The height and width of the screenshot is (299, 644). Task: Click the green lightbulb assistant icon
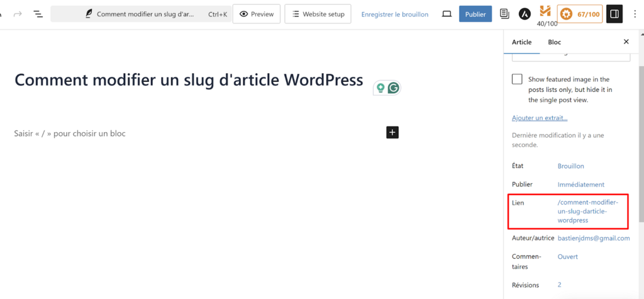pos(380,88)
